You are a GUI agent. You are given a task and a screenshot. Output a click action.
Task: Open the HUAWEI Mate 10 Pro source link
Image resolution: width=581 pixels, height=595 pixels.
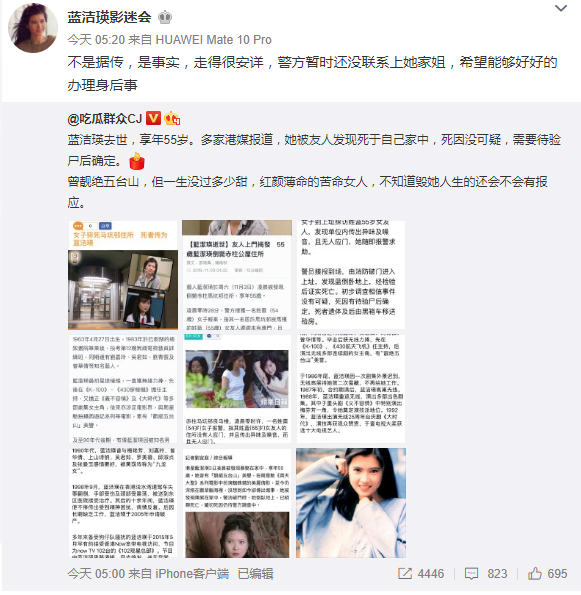(214, 39)
